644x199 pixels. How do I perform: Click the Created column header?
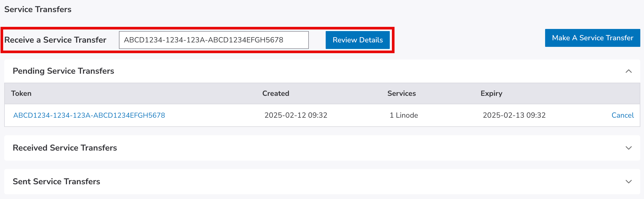pyautogui.click(x=276, y=93)
